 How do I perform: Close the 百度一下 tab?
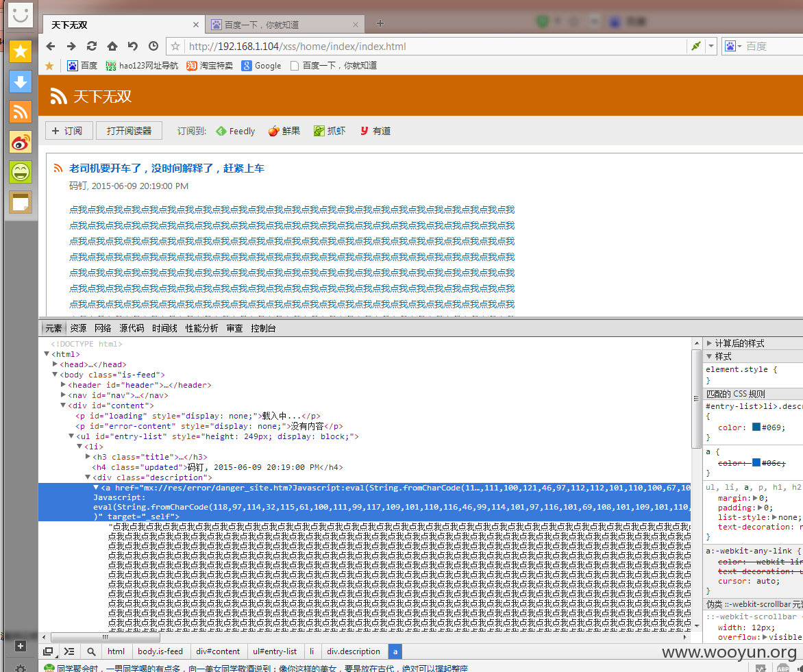click(356, 25)
